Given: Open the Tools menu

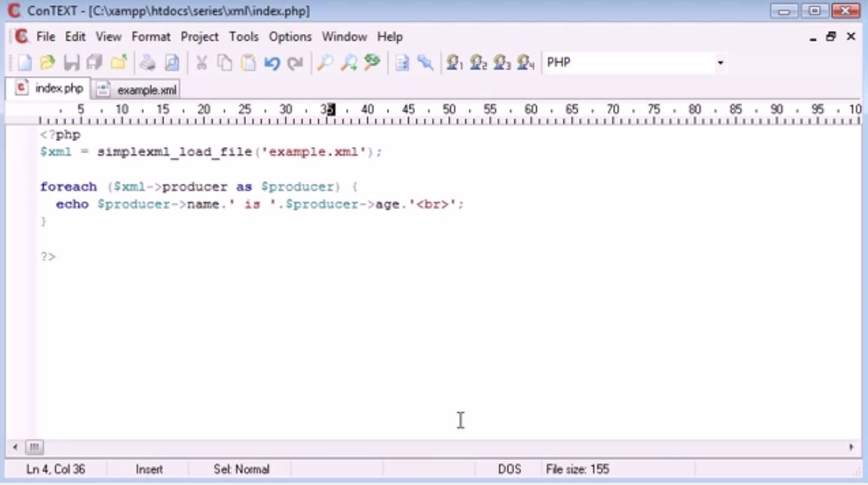Looking at the screenshot, I should point(244,36).
